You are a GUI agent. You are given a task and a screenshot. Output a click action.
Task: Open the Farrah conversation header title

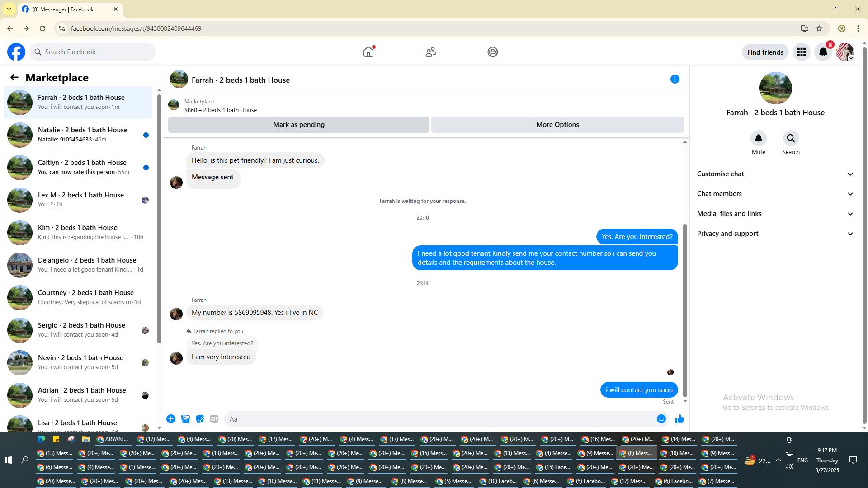click(x=241, y=80)
